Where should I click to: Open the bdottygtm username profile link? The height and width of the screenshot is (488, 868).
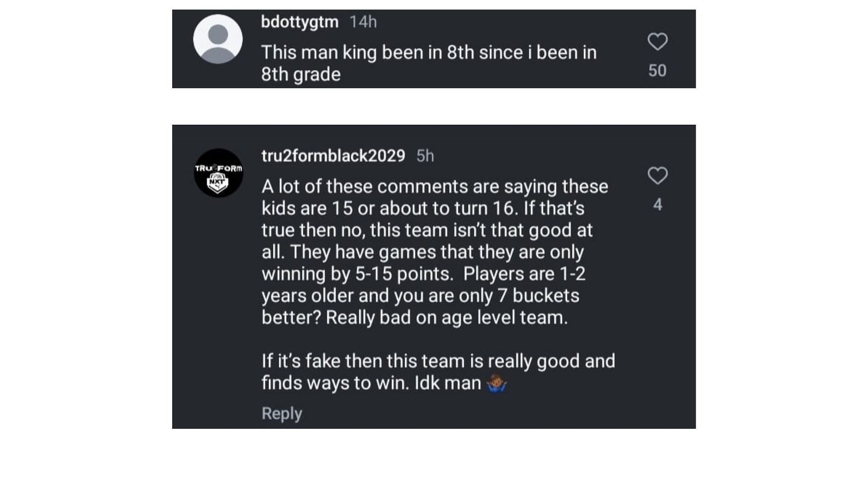[x=300, y=22]
